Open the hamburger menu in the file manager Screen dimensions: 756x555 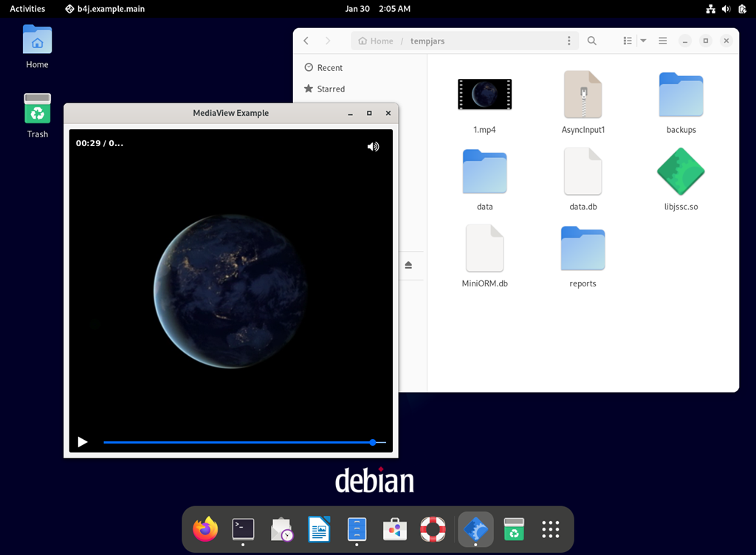[x=662, y=41]
